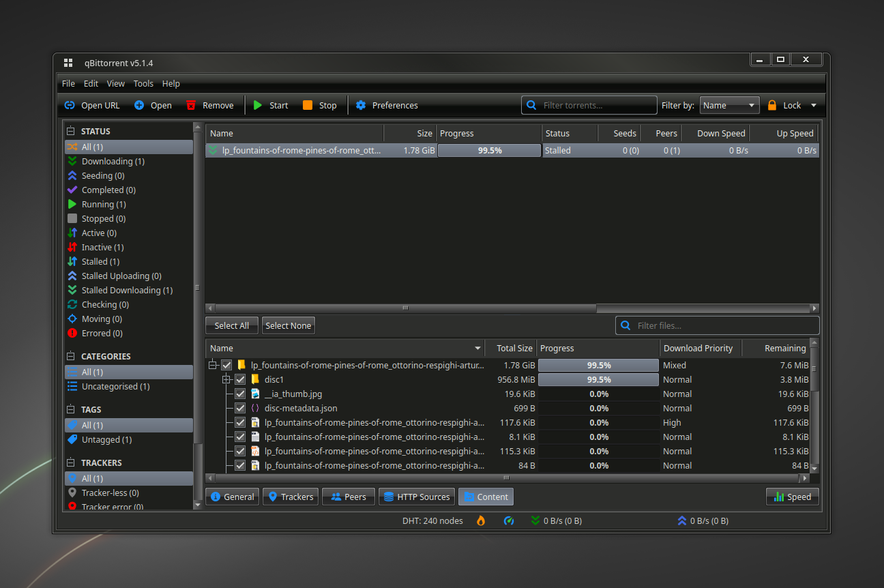Open Preferences via the gear icon

coord(361,105)
